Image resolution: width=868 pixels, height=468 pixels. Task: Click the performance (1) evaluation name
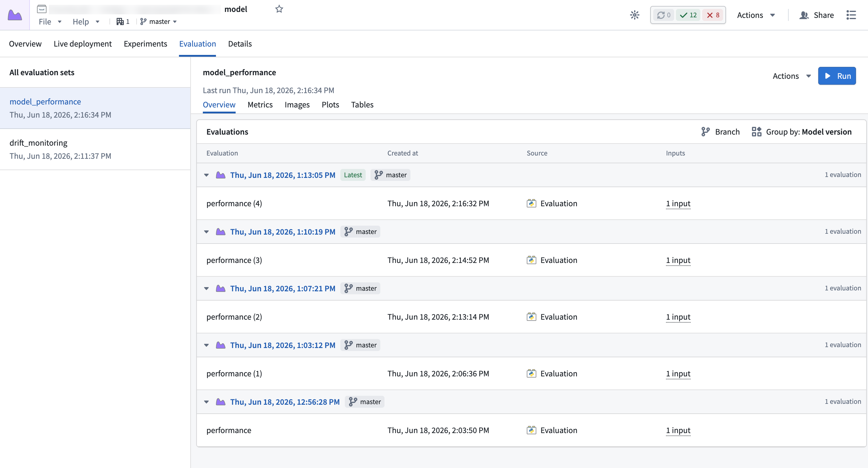tap(234, 373)
